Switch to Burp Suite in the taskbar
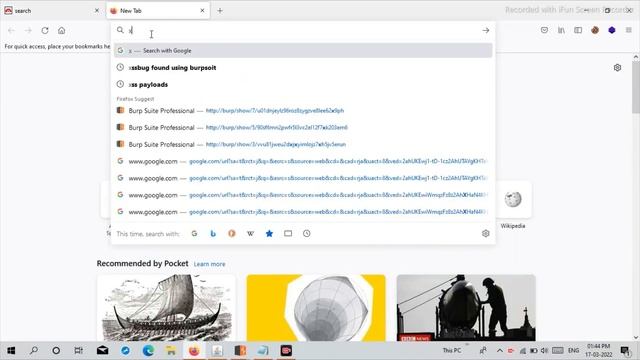Screen dimensions: 640x360 (x=240, y=350)
